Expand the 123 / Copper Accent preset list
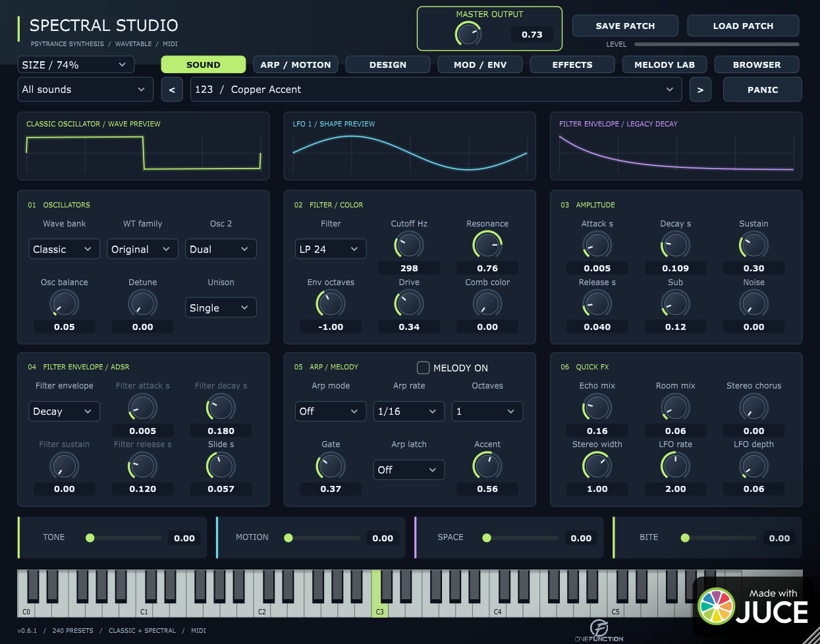Viewport: 820px width, 644px height. [436, 90]
